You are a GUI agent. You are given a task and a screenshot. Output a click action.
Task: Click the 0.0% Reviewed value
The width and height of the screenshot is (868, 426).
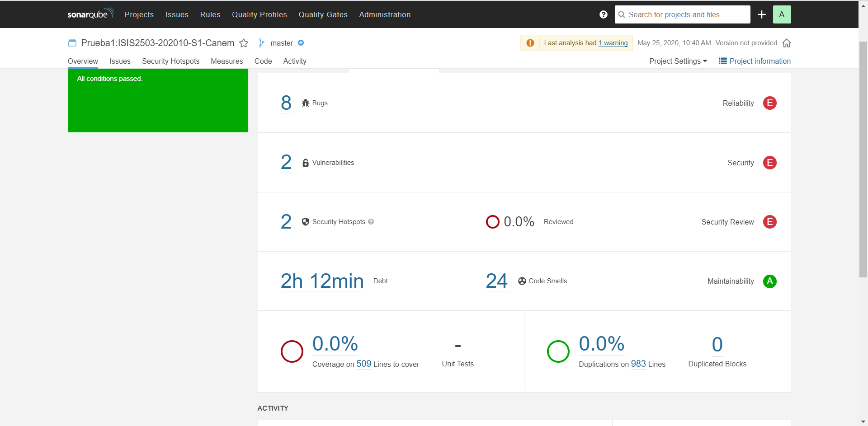pos(519,222)
